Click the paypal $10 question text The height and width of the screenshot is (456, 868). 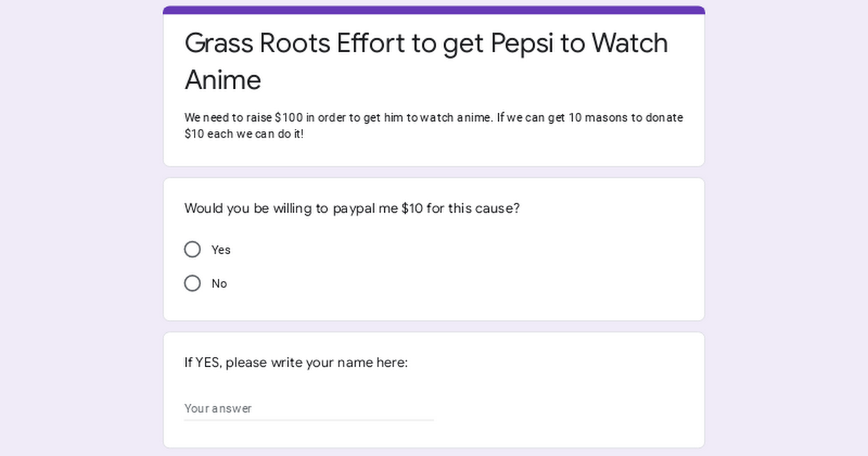pos(352,208)
